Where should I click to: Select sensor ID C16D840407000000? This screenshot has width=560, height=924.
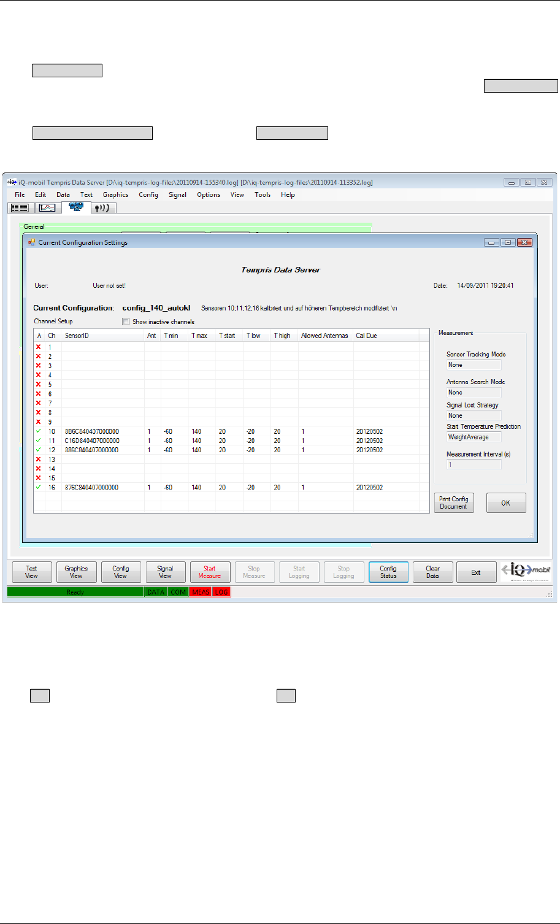[92, 441]
